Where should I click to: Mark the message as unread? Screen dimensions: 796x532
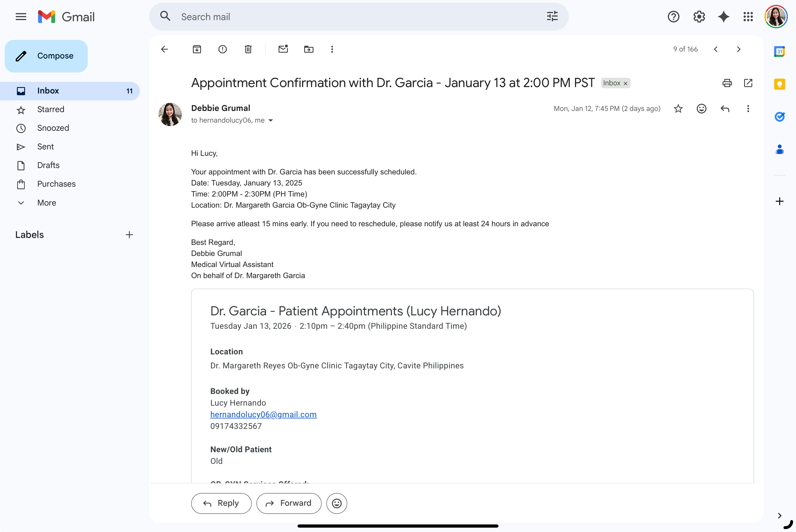[283, 49]
